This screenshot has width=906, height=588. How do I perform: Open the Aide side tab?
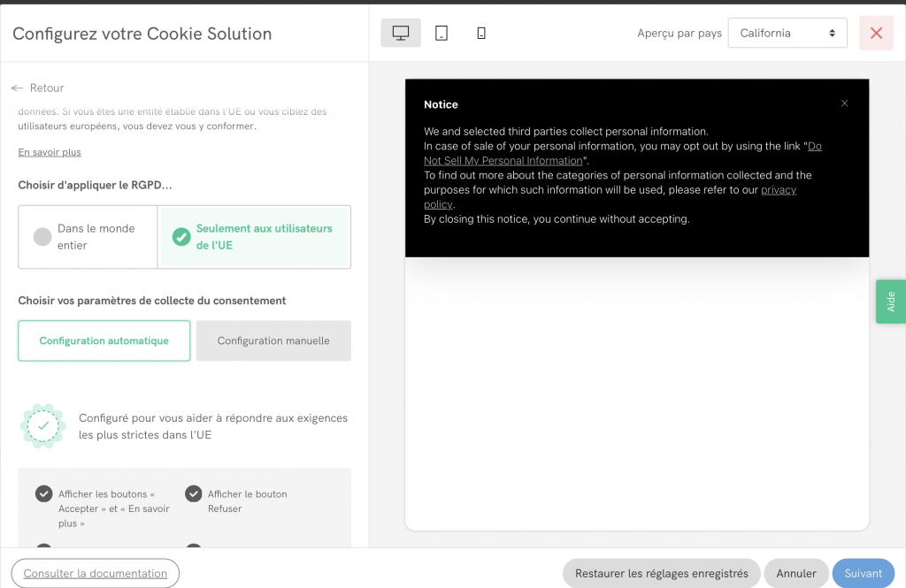coord(890,302)
